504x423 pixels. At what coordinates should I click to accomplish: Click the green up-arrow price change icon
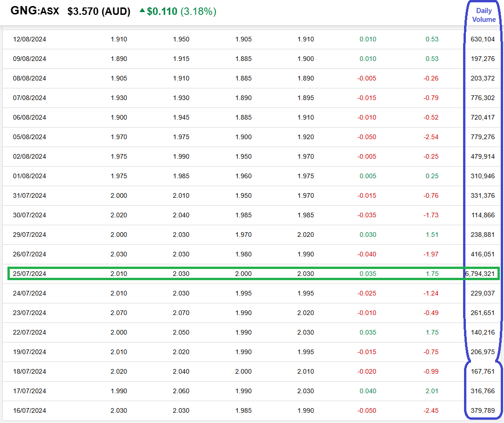tap(142, 11)
